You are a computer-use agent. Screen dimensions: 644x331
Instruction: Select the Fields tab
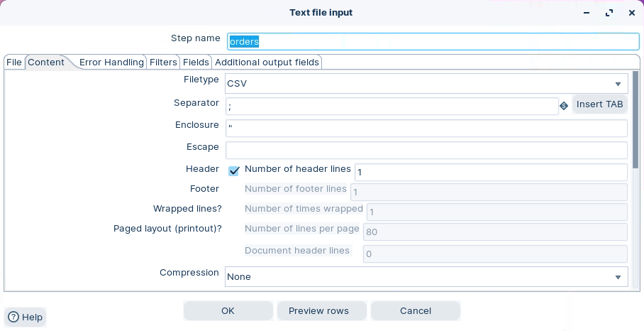pos(196,63)
